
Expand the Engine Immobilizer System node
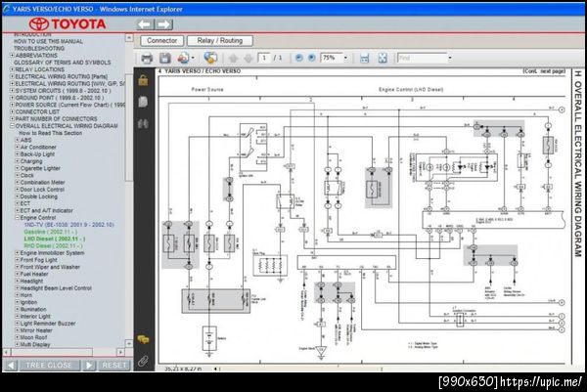pos(17,253)
